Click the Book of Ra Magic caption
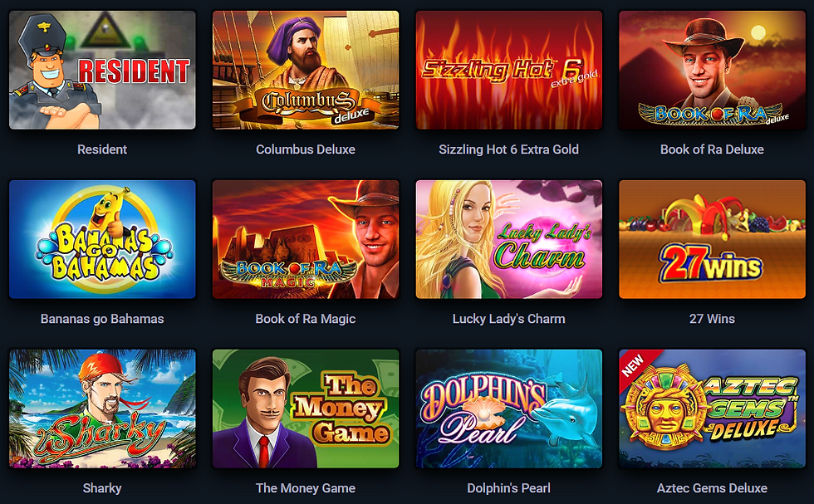Image resolution: width=814 pixels, height=504 pixels. pyautogui.click(x=306, y=319)
